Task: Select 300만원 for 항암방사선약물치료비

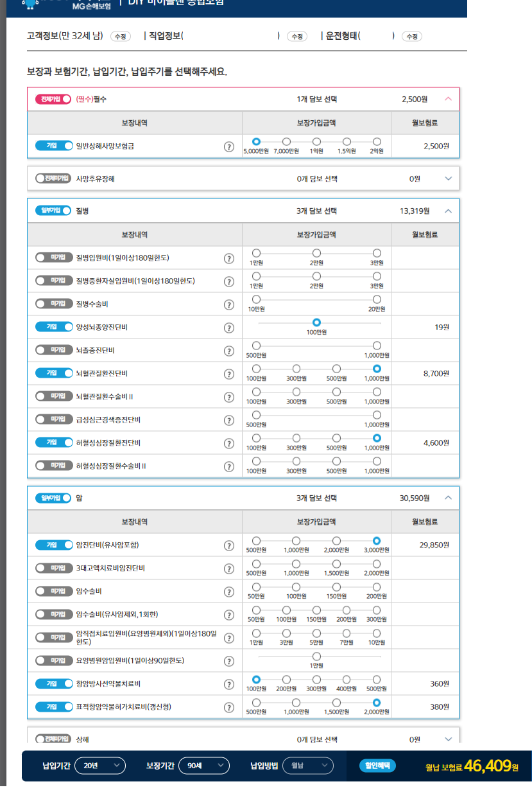Action: (316, 679)
